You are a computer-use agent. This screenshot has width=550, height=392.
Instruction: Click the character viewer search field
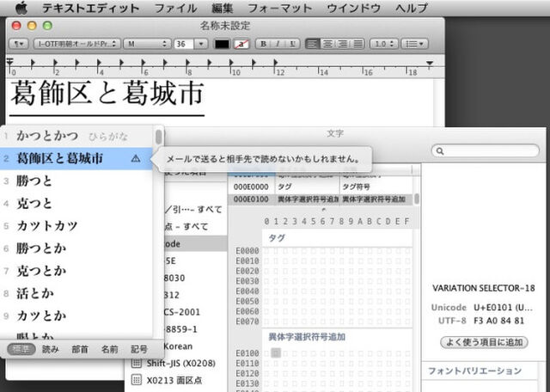click(x=486, y=151)
